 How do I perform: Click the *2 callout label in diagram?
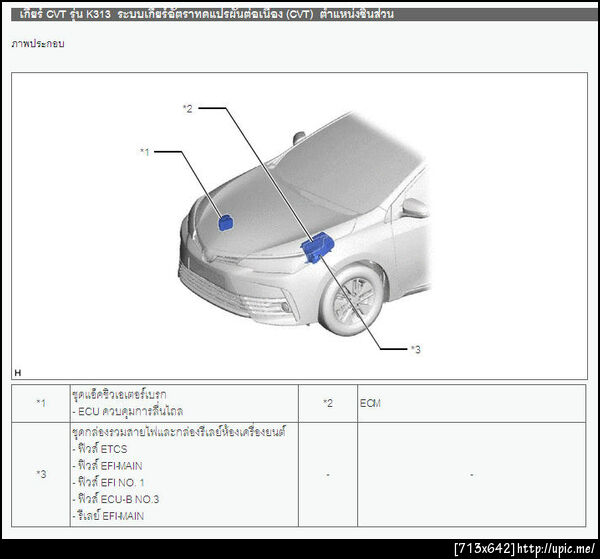(x=188, y=109)
